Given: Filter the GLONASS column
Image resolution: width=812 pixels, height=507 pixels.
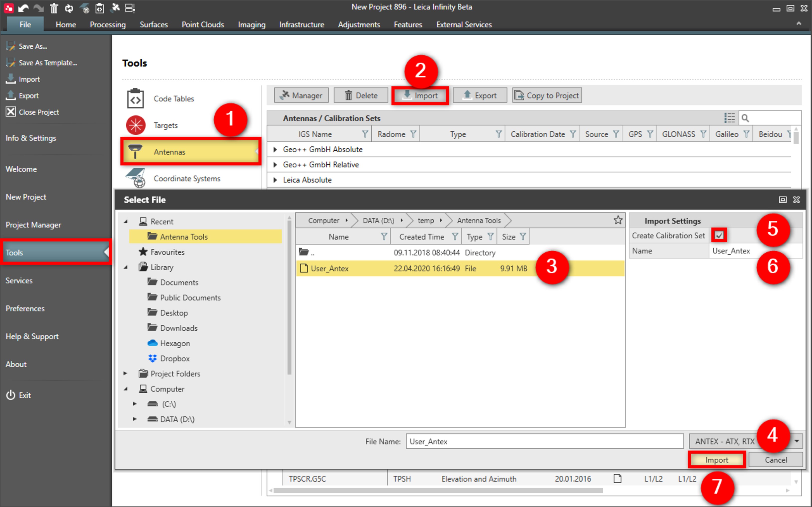Looking at the screenshot, I should pos(703,134).
